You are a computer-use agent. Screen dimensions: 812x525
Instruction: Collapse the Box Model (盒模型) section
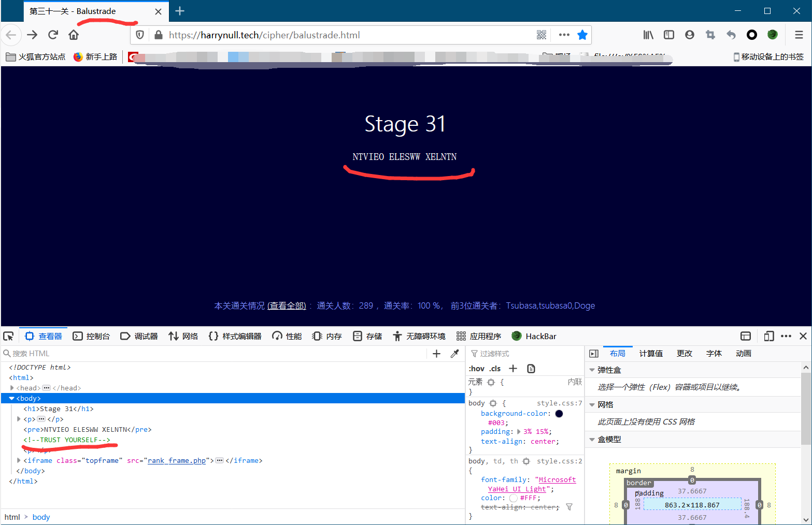click(x=592, y=439)
